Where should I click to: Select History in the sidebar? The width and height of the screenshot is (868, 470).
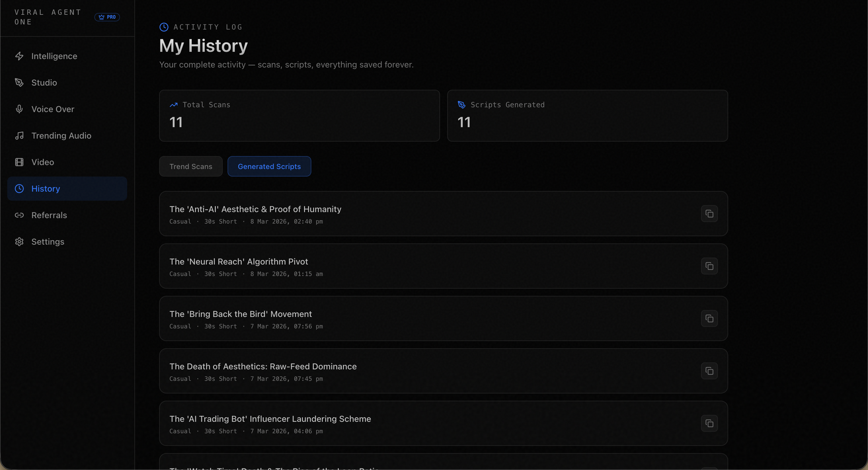click(x=67, y=189)
